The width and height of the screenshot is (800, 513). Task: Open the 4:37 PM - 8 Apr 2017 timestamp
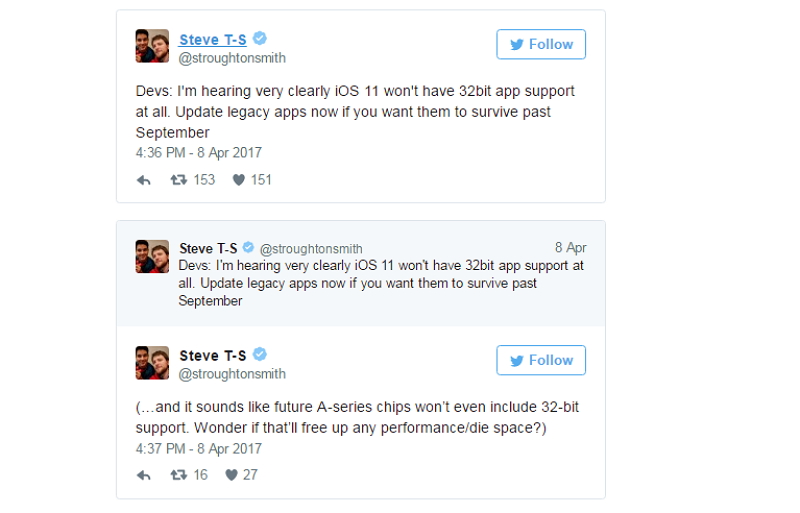[x=199, y=448]
